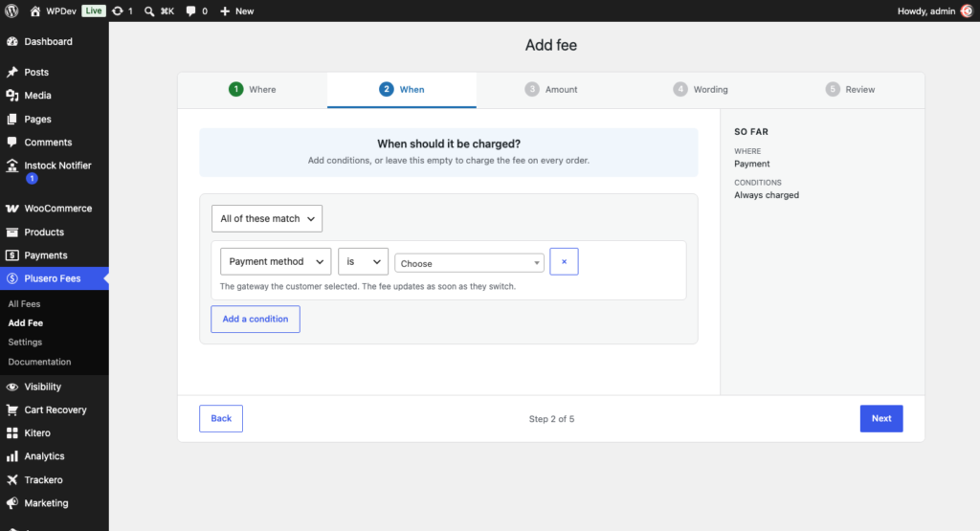Click the Back button
The width and height of the screenshot is (980, 531).
click(221, 418)
